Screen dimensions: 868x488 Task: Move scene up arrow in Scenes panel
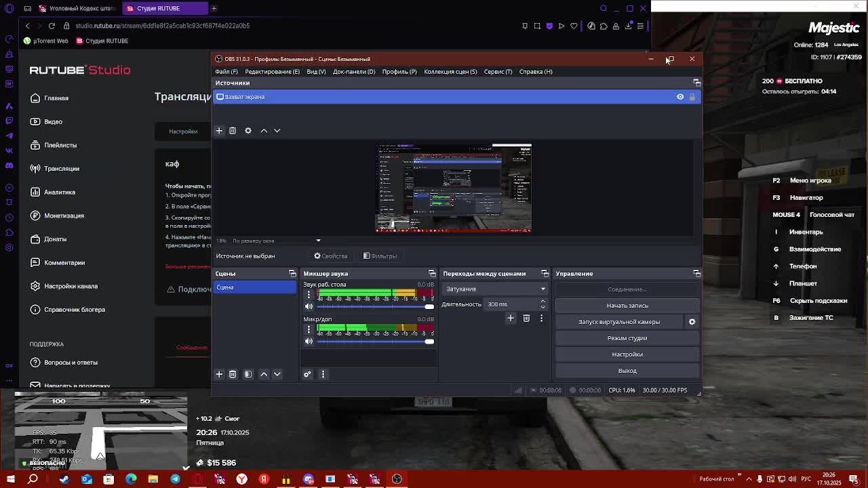pos(264,374)
